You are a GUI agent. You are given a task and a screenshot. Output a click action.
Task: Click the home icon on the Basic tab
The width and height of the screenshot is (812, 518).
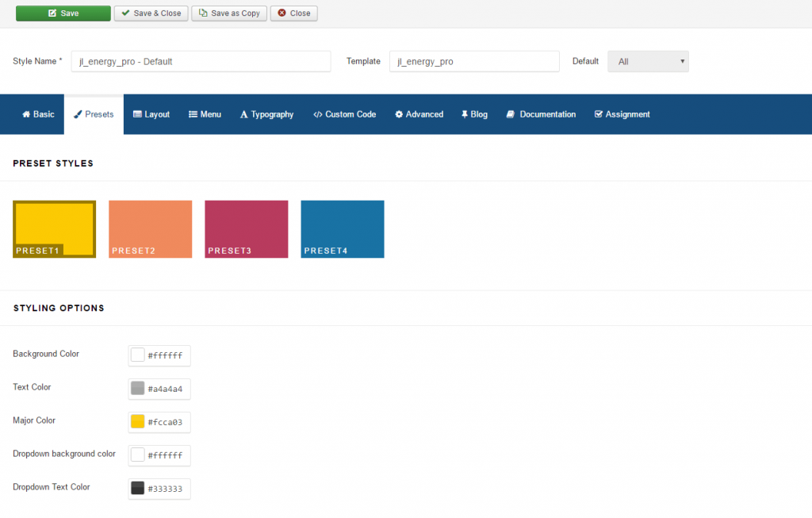point(26,113)
